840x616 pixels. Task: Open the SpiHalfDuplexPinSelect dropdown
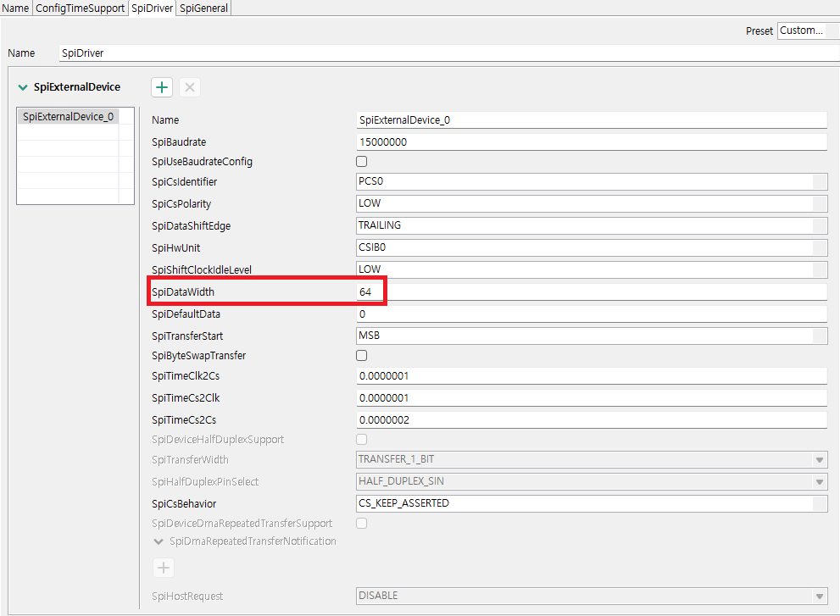(x=820, y=482)
